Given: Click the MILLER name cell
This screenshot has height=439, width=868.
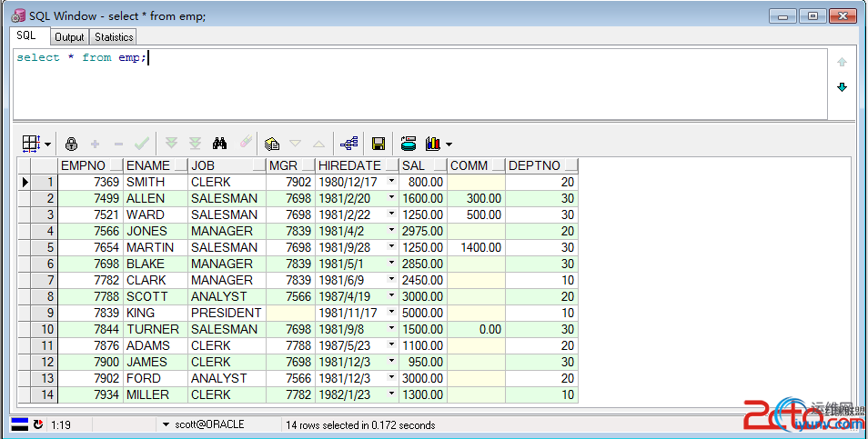Looking at the screenshot, I should [x=156, y=394].
